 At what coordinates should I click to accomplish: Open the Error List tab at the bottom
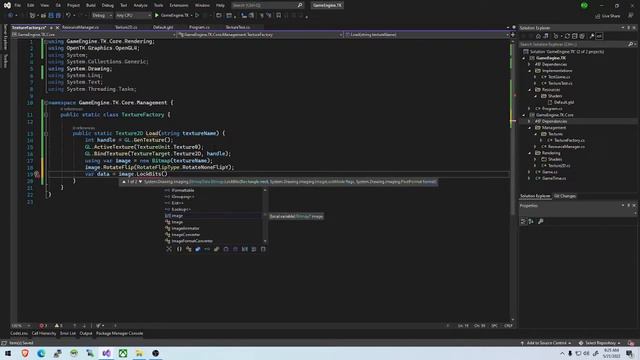pos(68,333)
